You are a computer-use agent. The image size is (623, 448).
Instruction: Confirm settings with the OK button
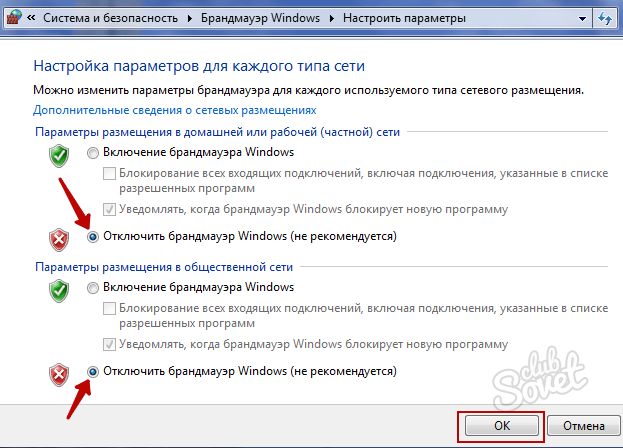(502, 427)
